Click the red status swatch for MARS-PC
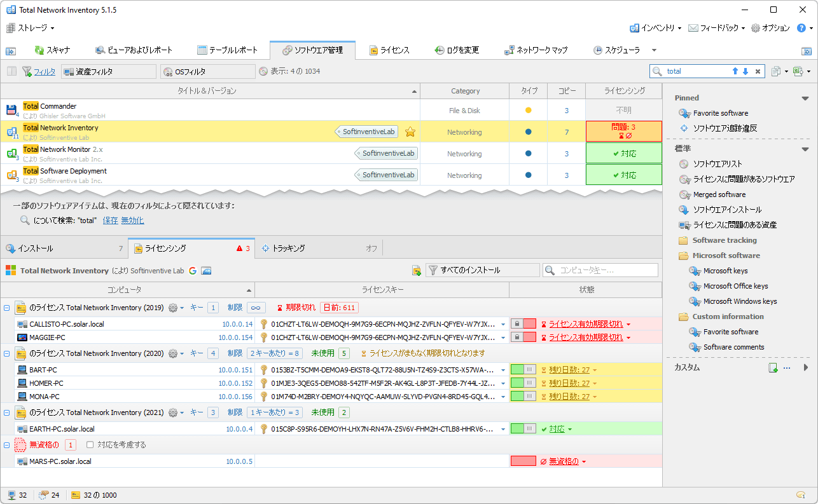The width and height of the screenshot is (818, 504). coord(523,461)
